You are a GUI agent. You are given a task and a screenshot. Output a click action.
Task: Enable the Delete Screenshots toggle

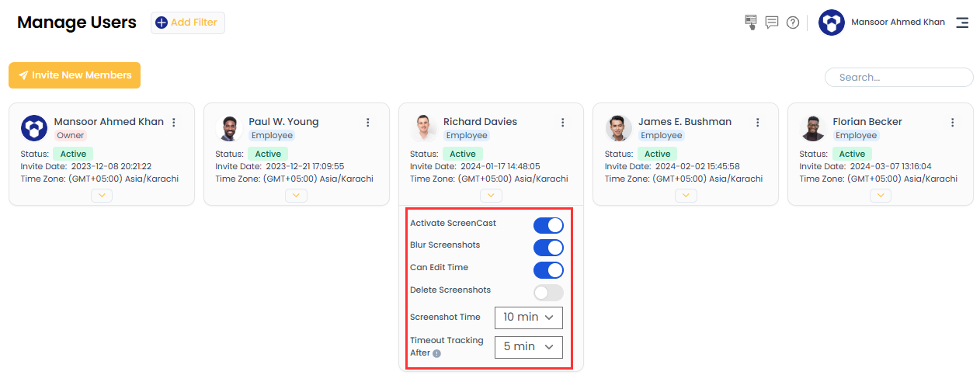(547, 293)
